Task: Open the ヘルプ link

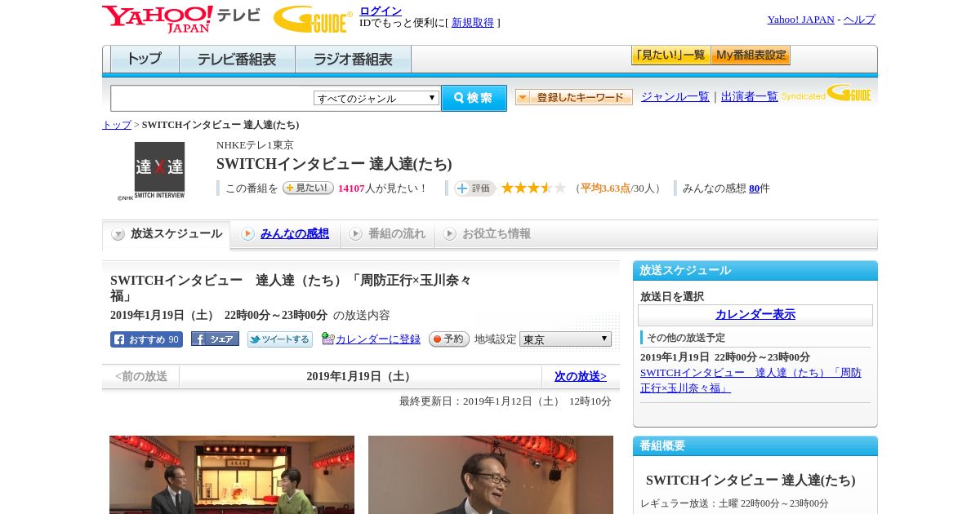Action: (859, 19)
